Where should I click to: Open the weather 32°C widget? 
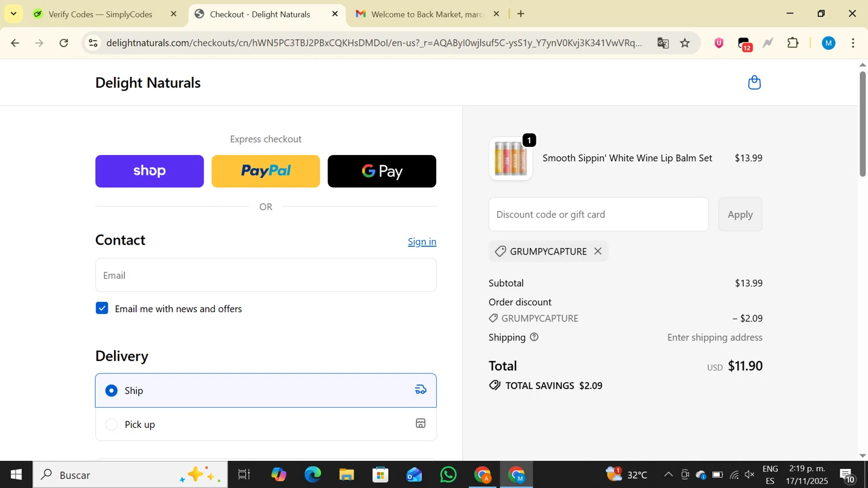(626, 475)
